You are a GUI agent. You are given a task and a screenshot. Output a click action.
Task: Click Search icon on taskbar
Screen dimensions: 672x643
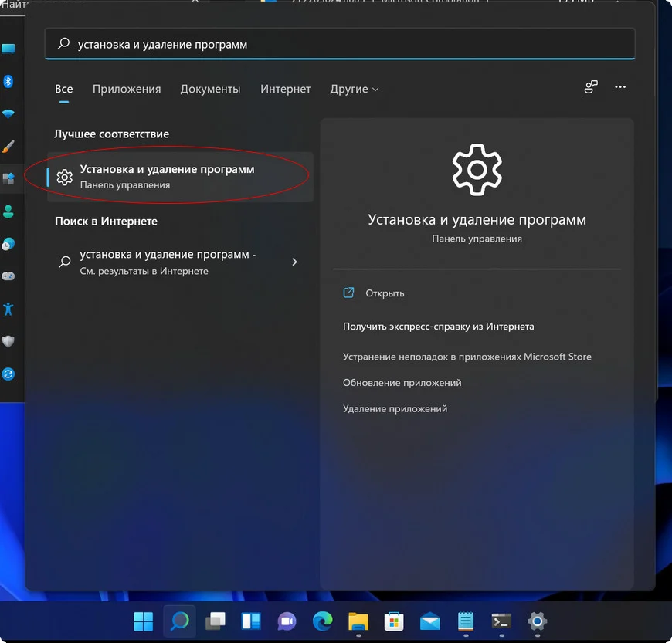tap(179, 621)
